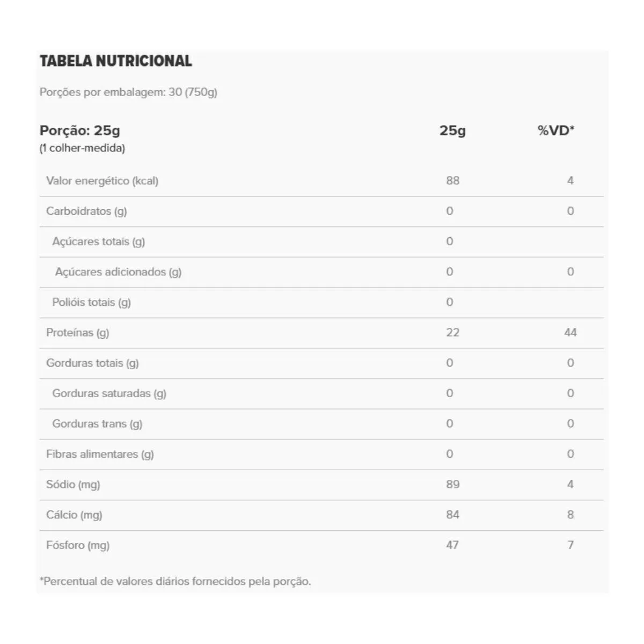The width and height of the screenshot is (644, 644).
Task: Click the Polióis totais (g) label
Action: pos(91,302)
